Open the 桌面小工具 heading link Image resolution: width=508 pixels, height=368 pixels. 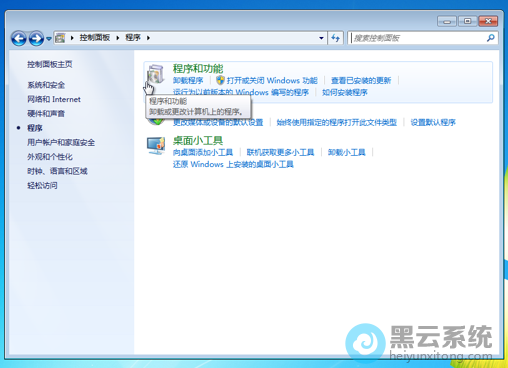198,141
